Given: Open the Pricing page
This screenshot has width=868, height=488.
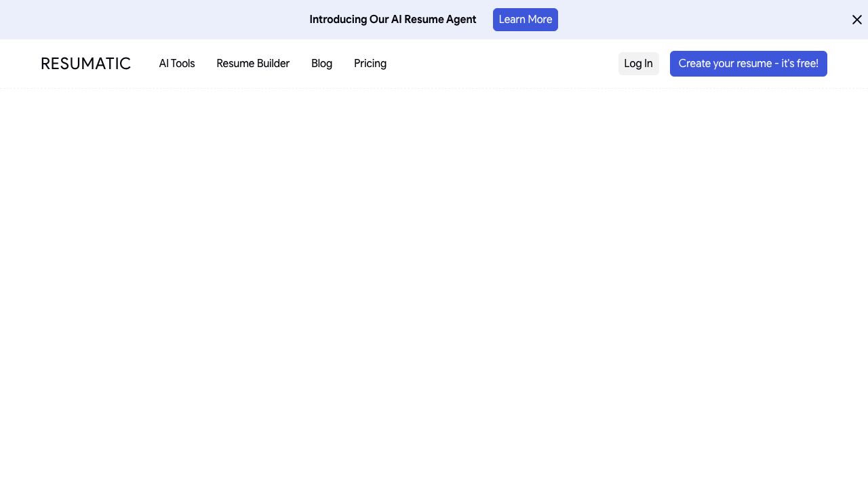Looking at the screenshot, I should click(x=370, y=64).
